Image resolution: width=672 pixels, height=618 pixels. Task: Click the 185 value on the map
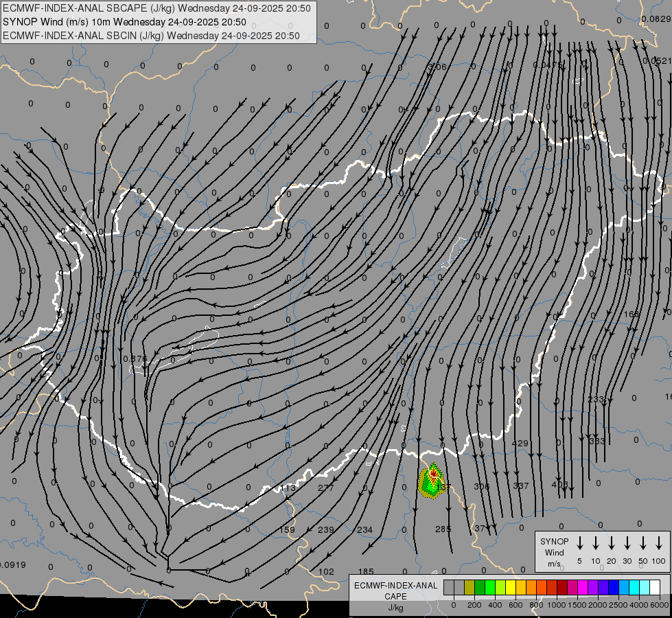366,572
